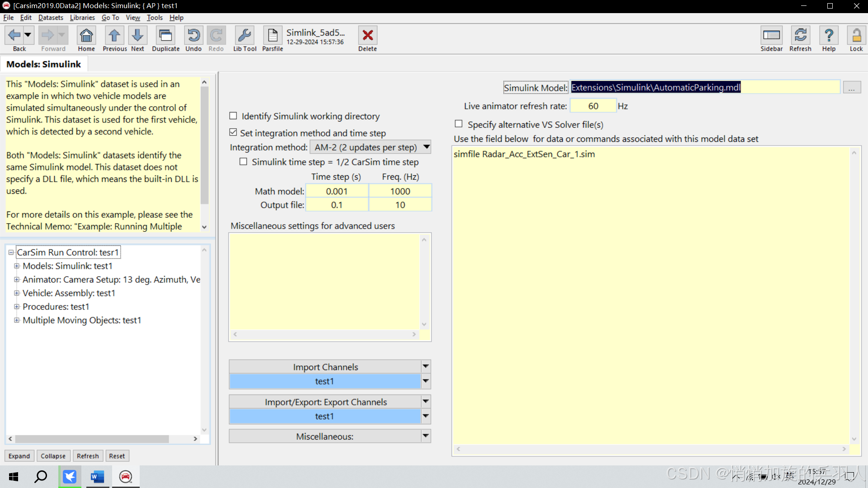Open the Datasets menu
This screenshot has height=488, width=868.
click(x=51, y=18)
